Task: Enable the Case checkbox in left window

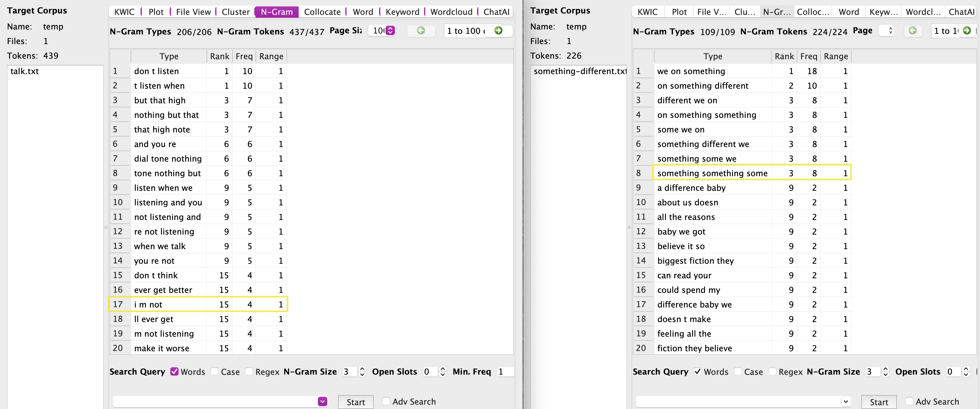Action: click(x=215, y=371)
